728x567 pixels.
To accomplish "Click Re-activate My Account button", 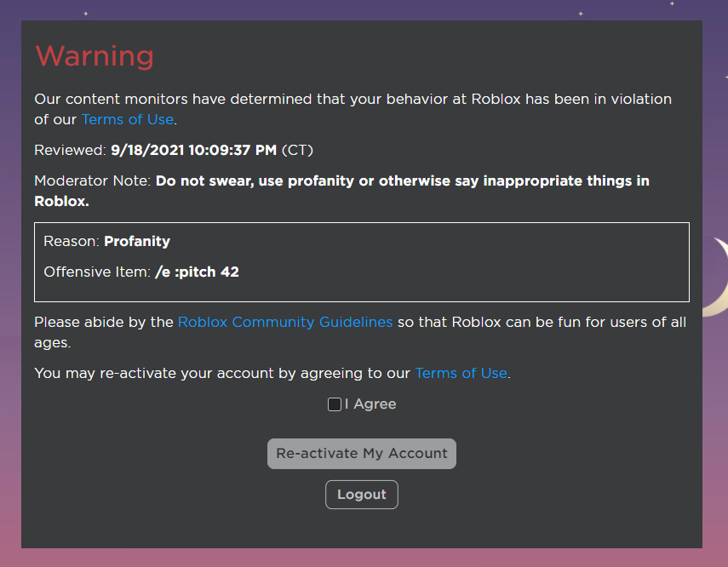I will tap(362, 454).
